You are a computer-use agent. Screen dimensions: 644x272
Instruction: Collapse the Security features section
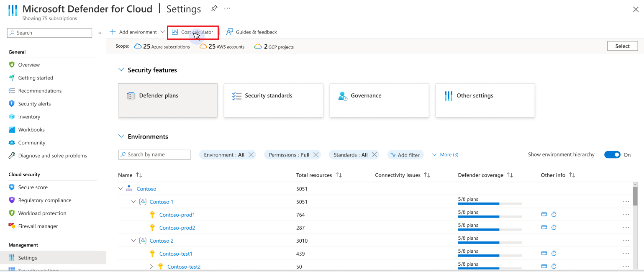pos(121,70)
